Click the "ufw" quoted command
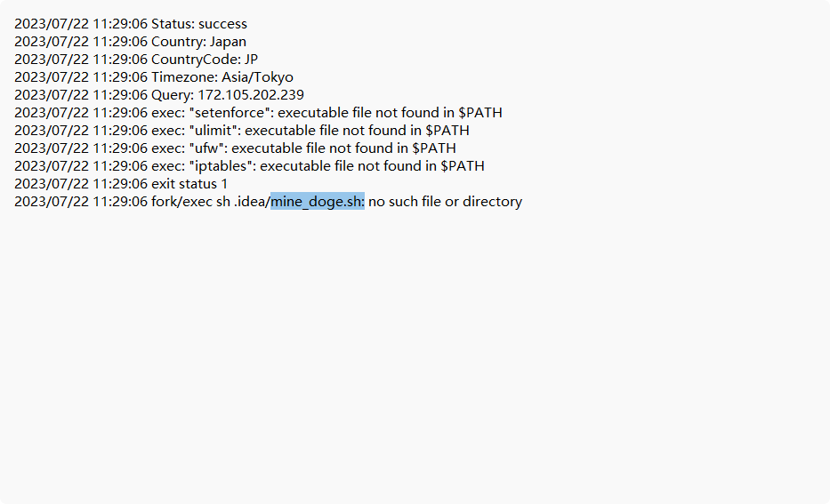Image resolution: width=830 pixels, height=504 pixels. pyautogui.click(x=207, y=148)
